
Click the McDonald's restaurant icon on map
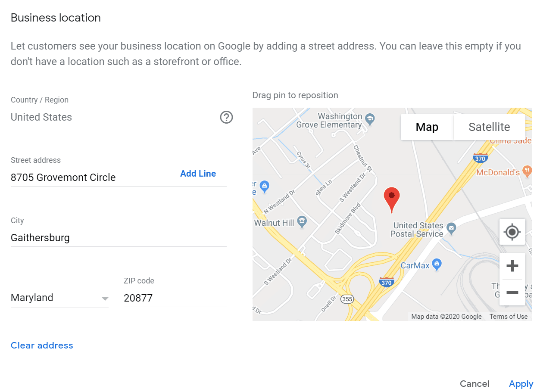[x=527, y=171]
